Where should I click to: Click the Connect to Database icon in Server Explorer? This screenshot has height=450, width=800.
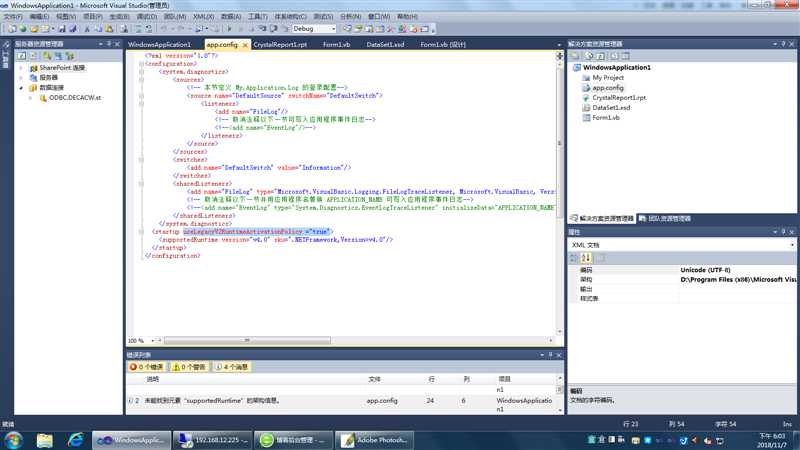(47, 56)
